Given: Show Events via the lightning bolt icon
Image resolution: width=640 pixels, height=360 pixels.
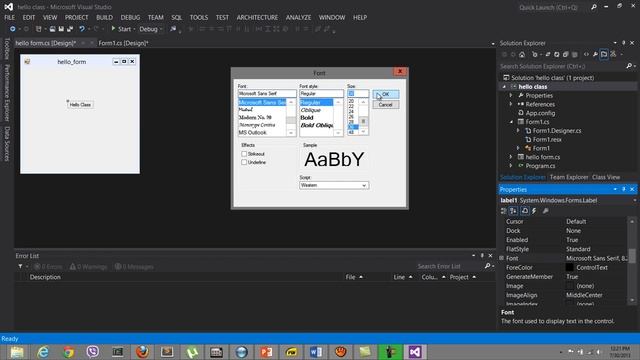Looking at the screenshot, I should [534, 211].
